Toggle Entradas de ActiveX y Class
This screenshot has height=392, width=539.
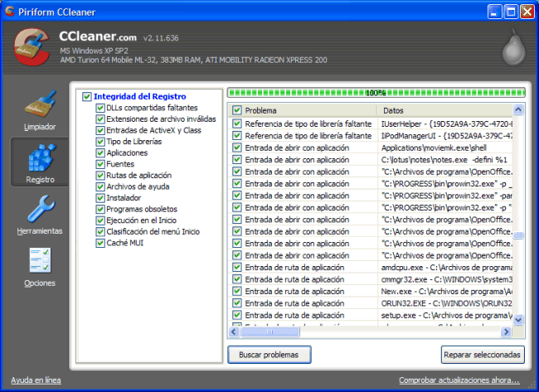(x=100, y=131)
